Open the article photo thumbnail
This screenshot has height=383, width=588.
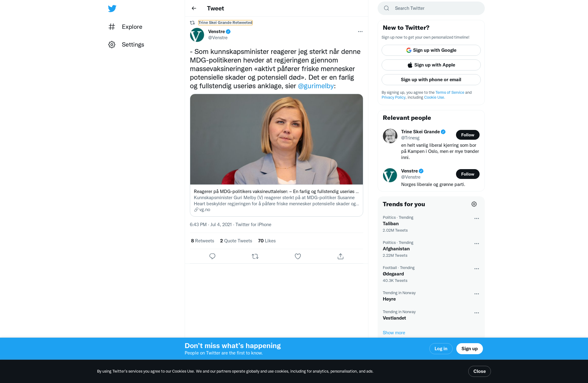[x=276, y=139]
